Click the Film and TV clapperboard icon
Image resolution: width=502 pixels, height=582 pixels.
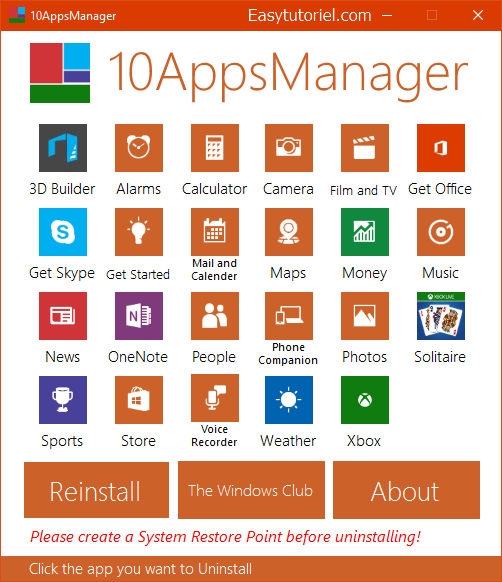click(365, 148)
